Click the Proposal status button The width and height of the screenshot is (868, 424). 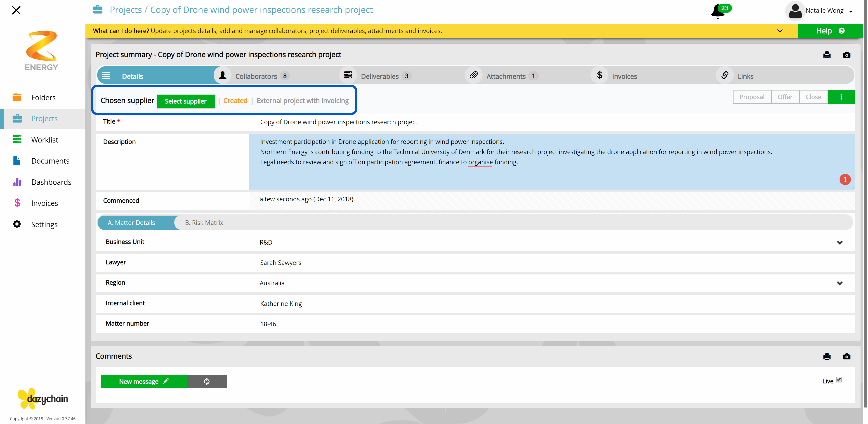click(x=752, y=97)
